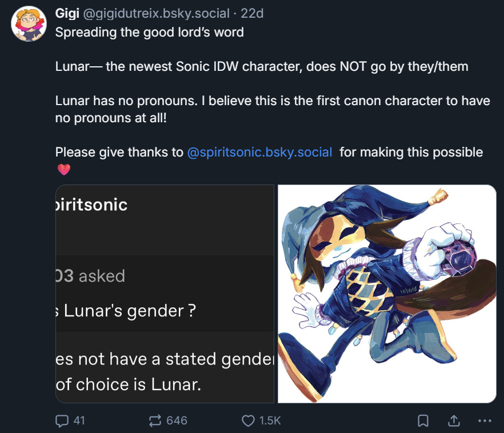Open thread via "Spreading the good lord's word"
The width and height of the screenshot is (504, 433).
150,33
